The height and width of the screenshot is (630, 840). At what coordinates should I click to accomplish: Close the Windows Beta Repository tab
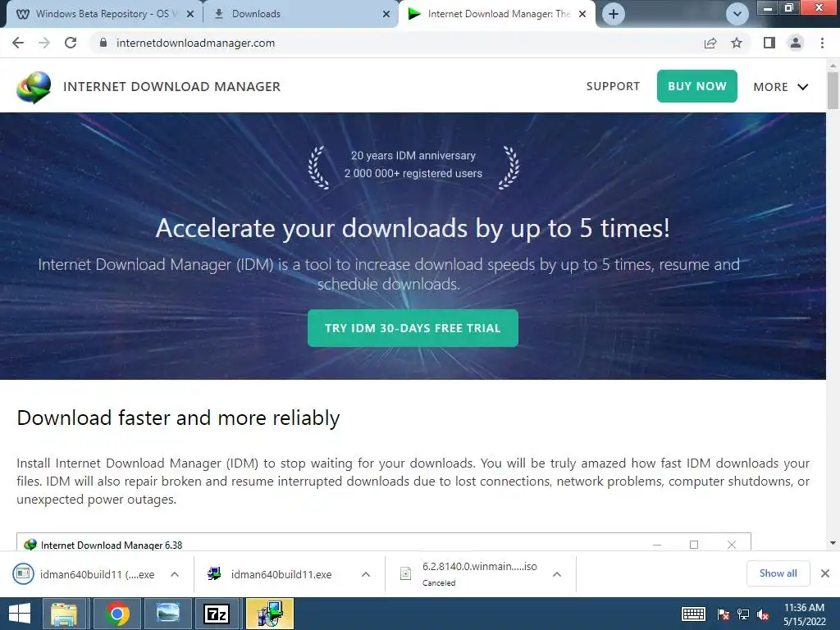click(190, 14)
